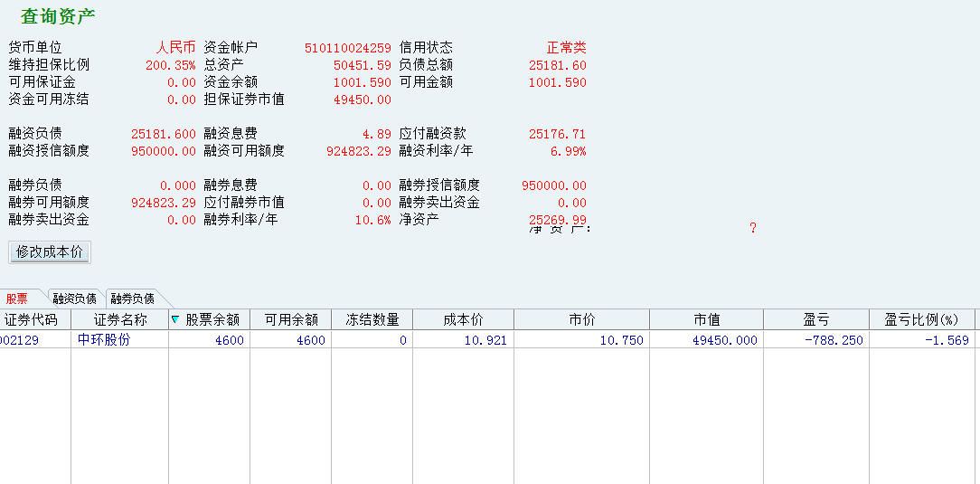Image resolution: width=980 pixels, height=484 pixels.
Task: Click the cost price value 10.921
Action: (485, 340)
